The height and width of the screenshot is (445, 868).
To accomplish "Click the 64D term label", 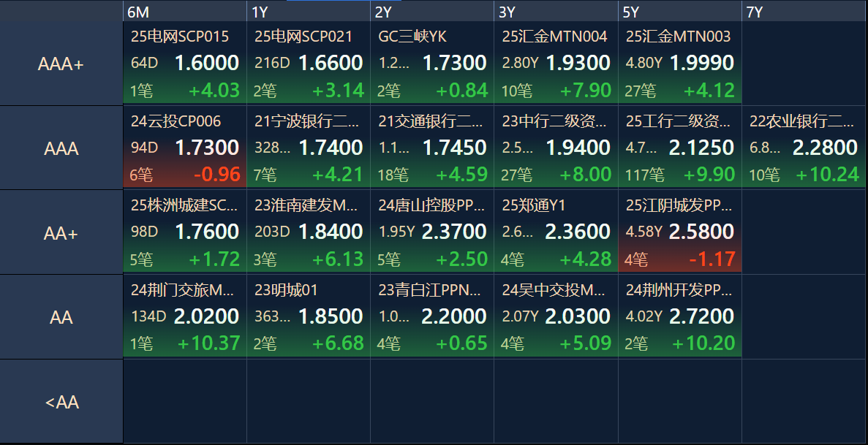I will 145,63.
